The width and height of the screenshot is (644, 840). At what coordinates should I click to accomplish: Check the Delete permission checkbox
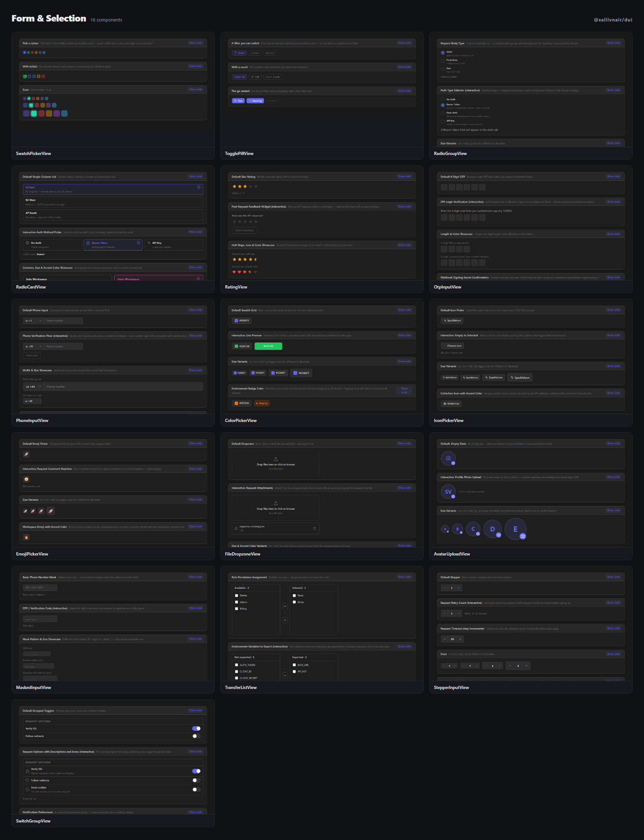(x=236, y=596)
